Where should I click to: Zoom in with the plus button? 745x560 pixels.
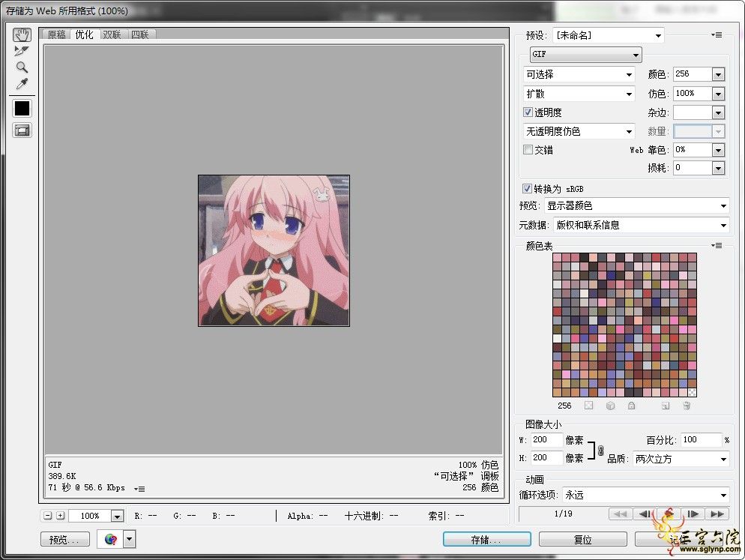[61, 516]
